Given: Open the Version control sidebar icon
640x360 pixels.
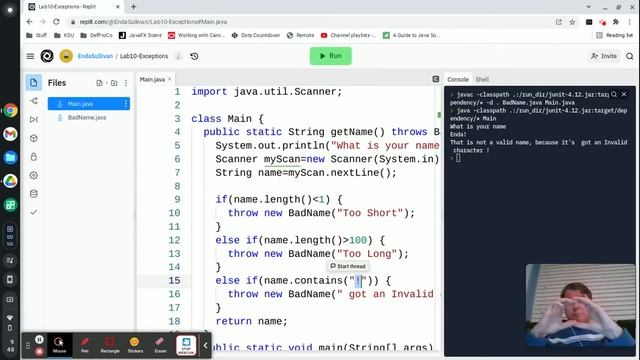Looking at the screenshot, I should pyautogui.click(x=33, y=101).
